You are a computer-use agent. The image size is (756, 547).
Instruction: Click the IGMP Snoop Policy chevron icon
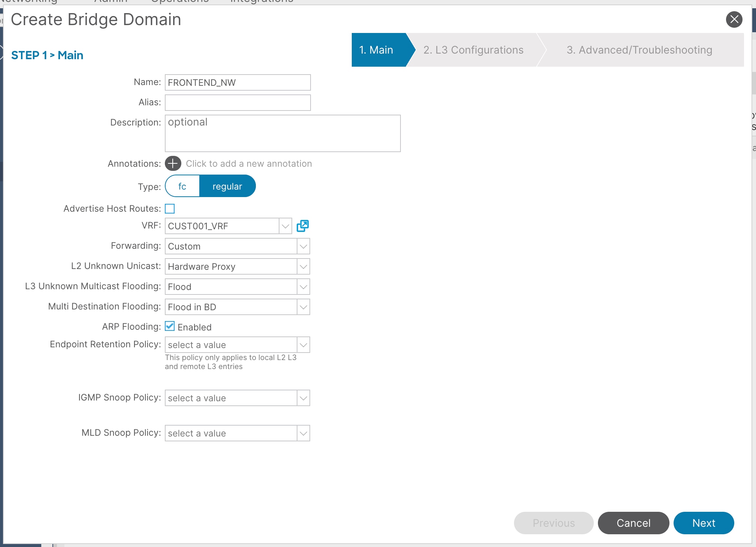(303, 398)
